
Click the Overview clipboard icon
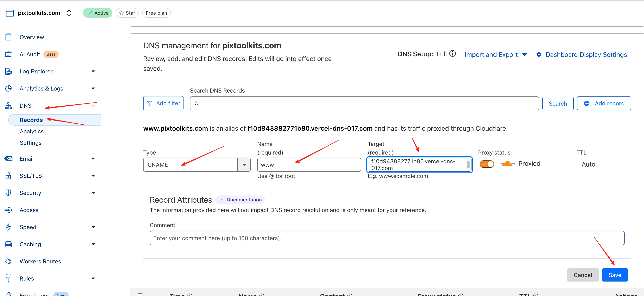(x=9, y=37)
